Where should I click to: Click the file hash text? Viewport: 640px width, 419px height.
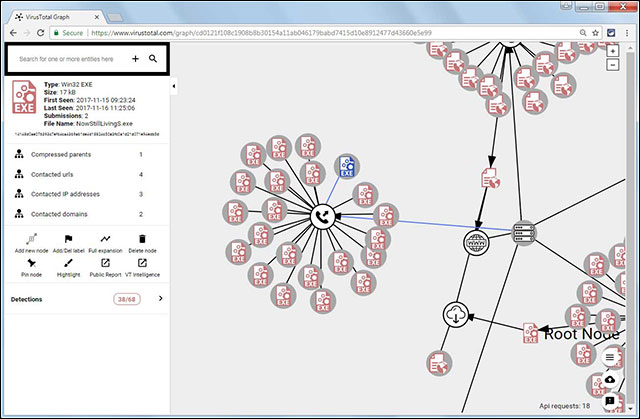point(87,134)
